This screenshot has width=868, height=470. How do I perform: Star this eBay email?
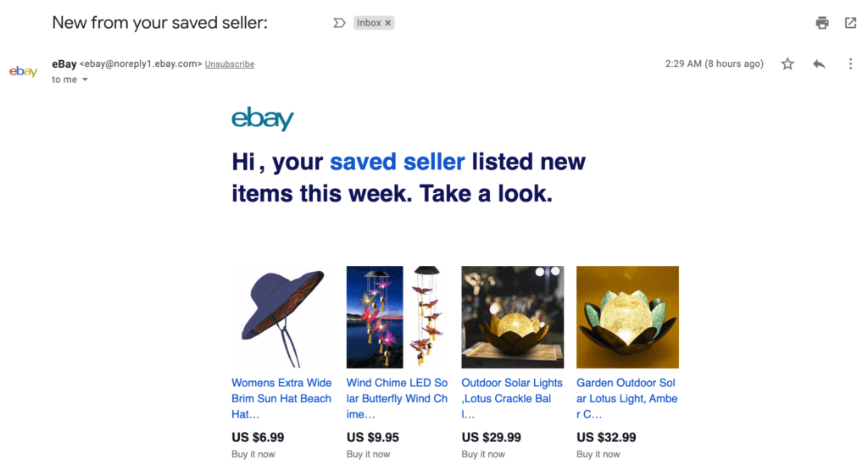[x=787, y=64]
